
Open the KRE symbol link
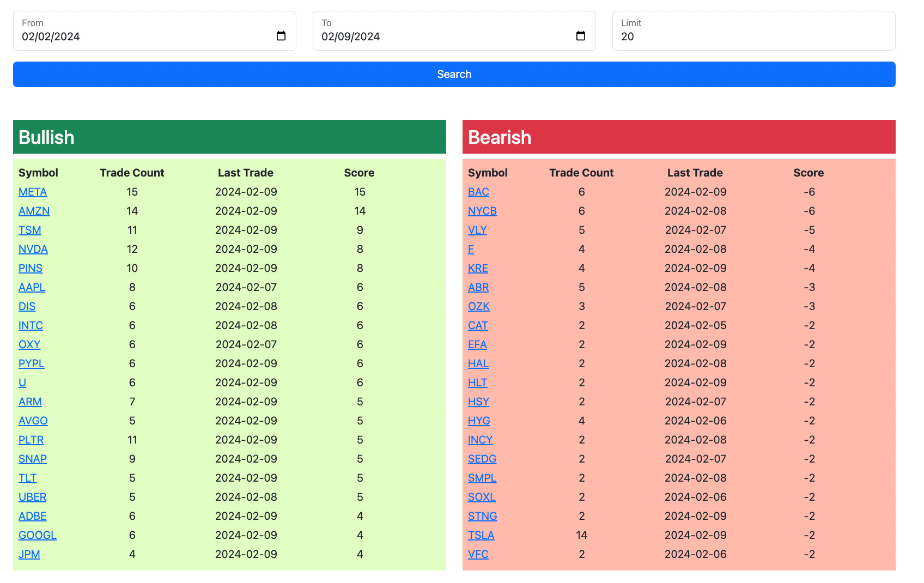pyautogui.click(x=478, y=268)
